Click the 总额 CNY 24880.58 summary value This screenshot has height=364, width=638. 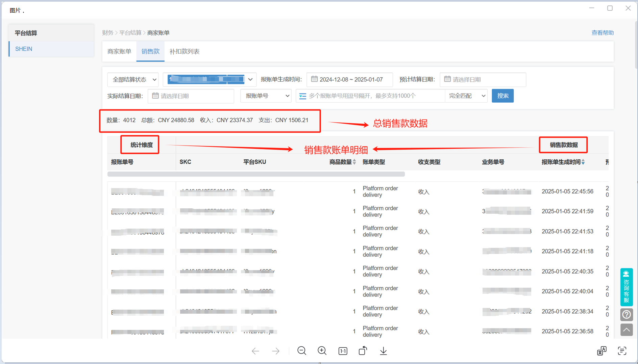(168, 120)
